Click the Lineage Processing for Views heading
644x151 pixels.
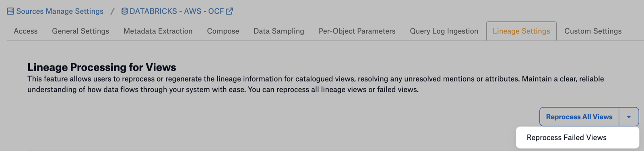click(x=102, y=67)
